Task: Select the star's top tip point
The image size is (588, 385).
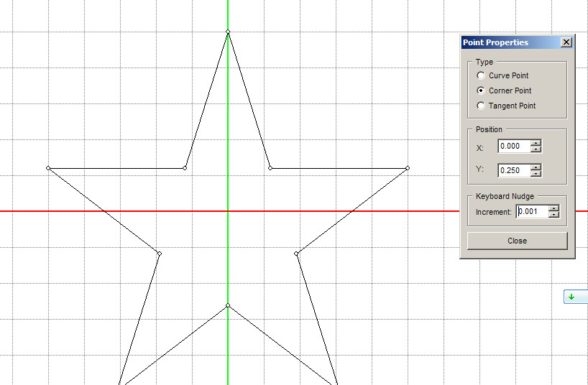Action: 228,32
